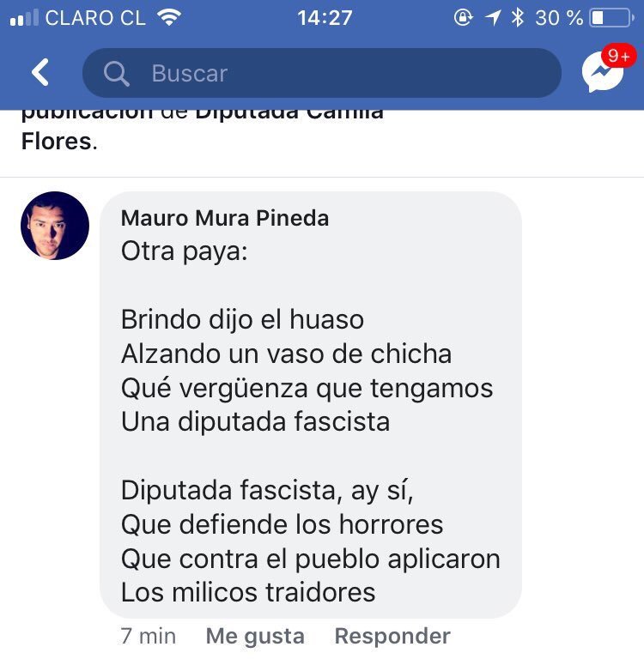Tap the comment text 'Otra paya:'
644x671 pixels.
click(184, 251)
